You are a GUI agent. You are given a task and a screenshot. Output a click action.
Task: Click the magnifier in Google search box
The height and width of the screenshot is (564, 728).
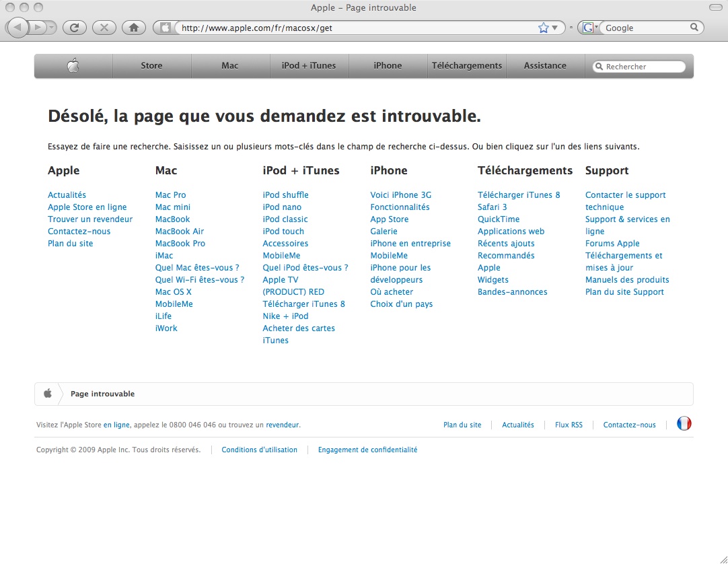coord(694,28)
